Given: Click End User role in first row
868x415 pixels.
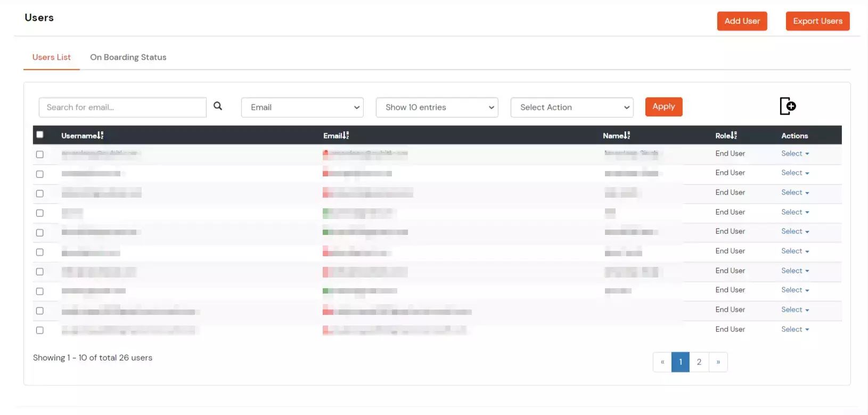Looking at the screenshot, I should 730,153.
